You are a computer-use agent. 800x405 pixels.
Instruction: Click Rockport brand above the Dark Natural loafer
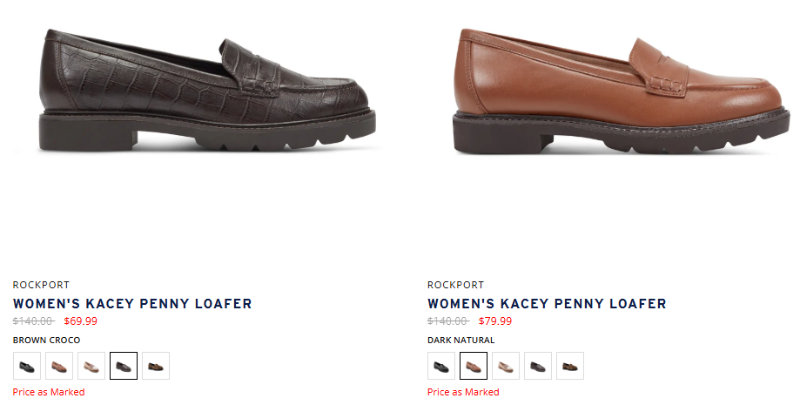(456, 285)
